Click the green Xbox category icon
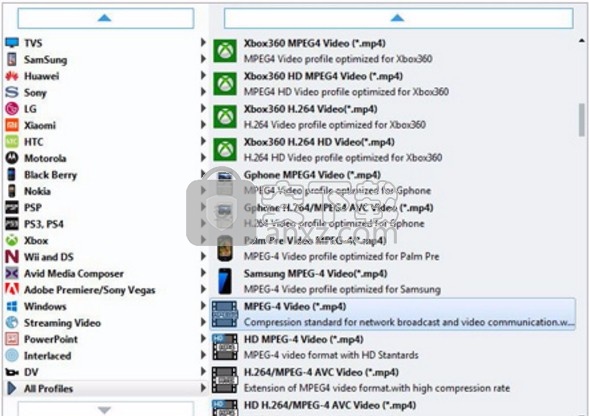Image resolution: width=589 pixels, height=416 pixels. pos(12,240)
